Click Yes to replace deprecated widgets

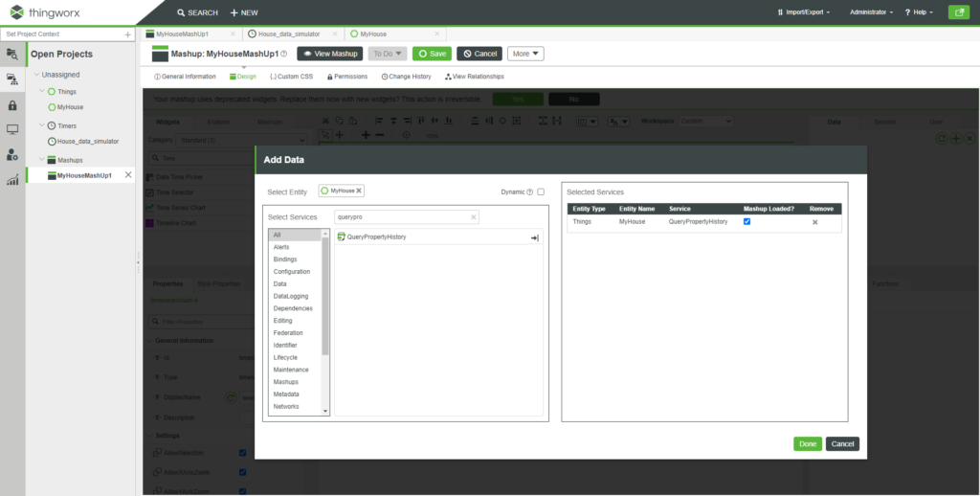(x=518, y=99)
